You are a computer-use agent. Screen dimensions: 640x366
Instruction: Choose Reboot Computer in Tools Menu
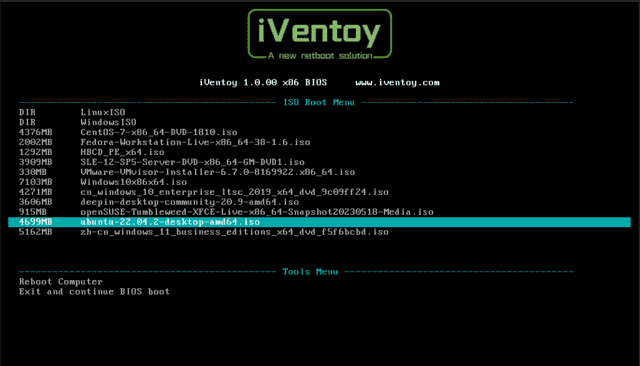61,282
